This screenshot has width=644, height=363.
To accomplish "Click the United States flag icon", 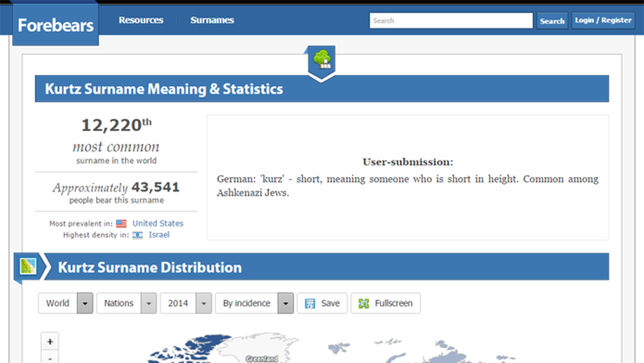I will [x=121, y=224].
